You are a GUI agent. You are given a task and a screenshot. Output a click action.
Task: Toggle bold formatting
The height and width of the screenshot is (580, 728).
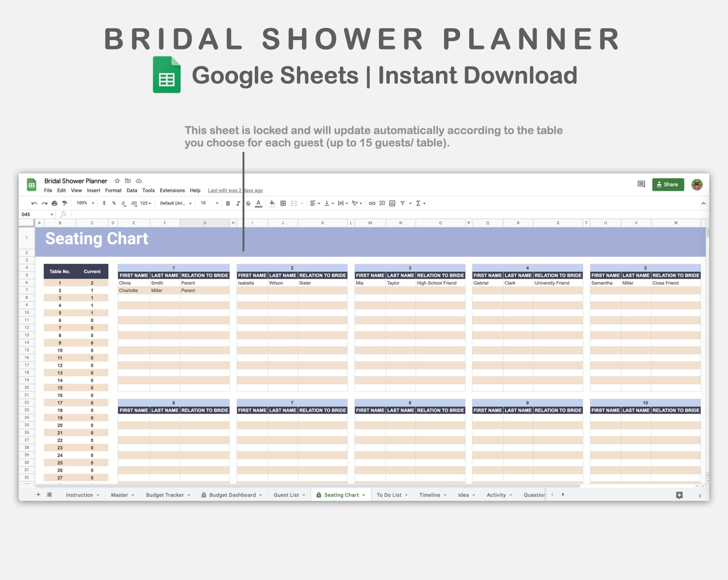(228, 203)
